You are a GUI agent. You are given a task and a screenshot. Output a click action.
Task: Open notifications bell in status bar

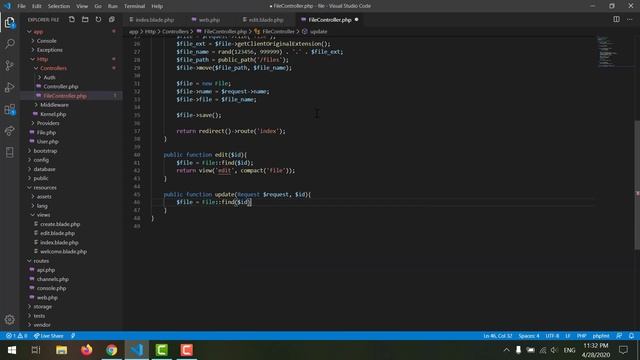click(631, 336)
